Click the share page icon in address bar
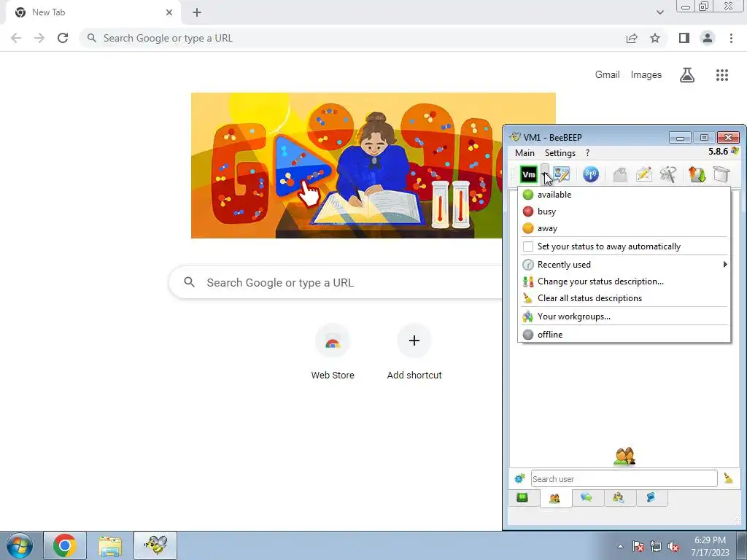747x560 pixels. pyautogui.click(x=632, y=38)
